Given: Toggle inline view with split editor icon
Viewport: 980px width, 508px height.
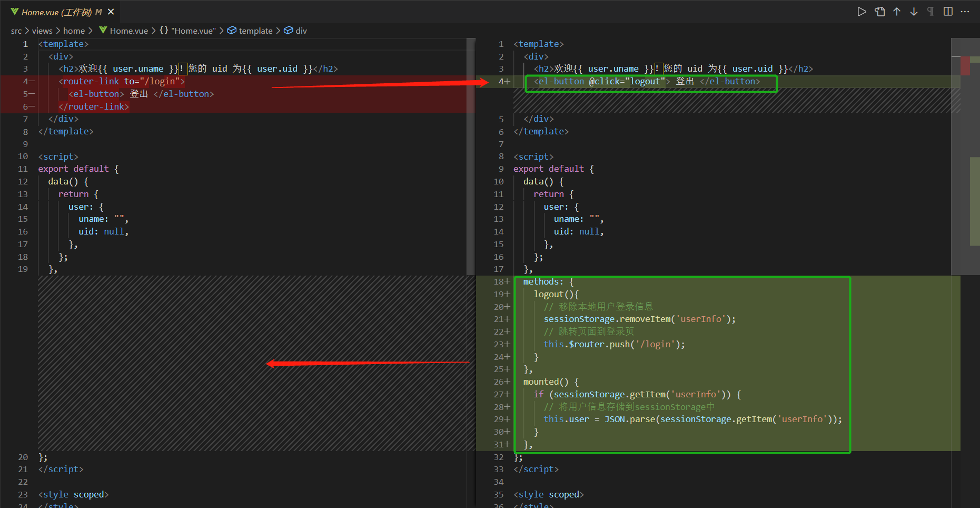Looking at the screenshot, I should coord(948,12).
